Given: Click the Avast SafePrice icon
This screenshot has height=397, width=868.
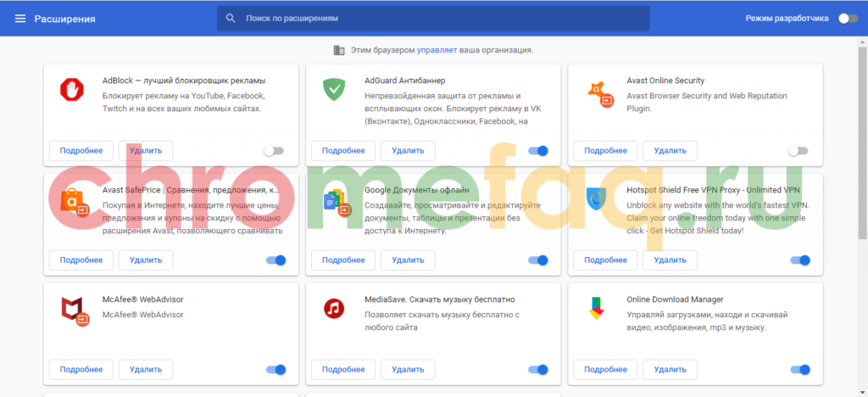Looking at the screenshot, I should point(73,201).
